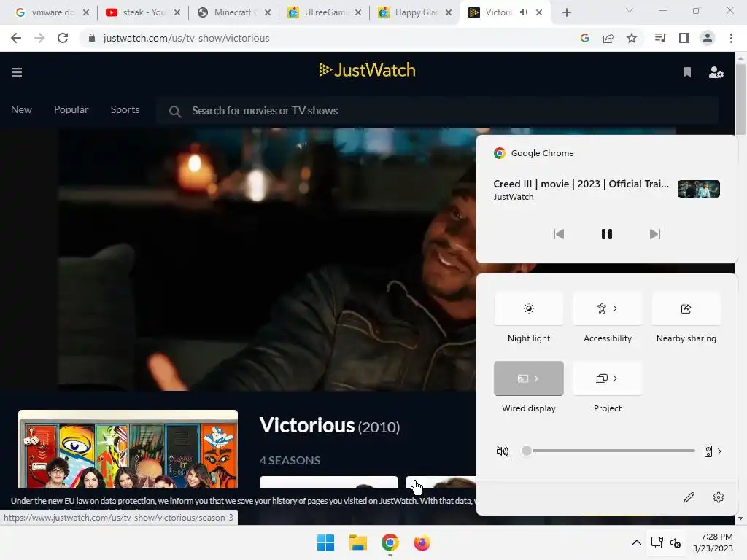
Task: Toggle Nearby sharing quick setting
Action: click(686, 308)
